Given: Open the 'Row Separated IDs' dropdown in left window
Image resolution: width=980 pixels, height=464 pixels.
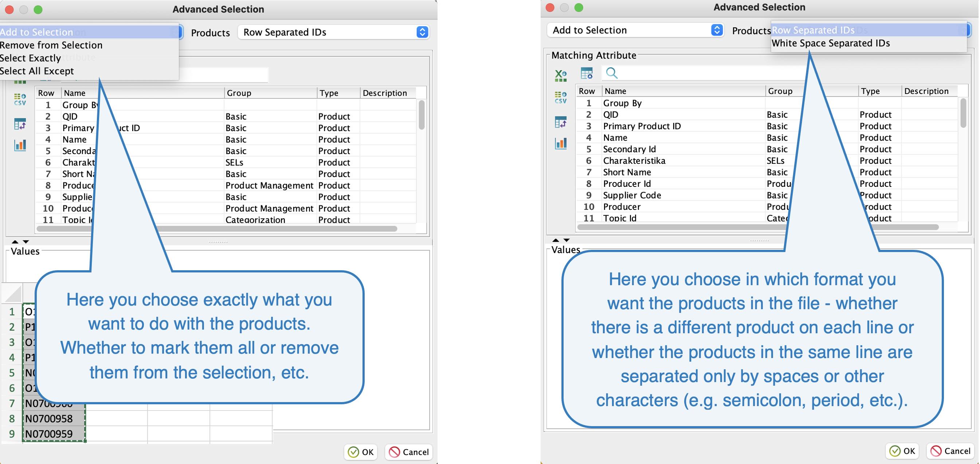Looking at the screenshot, I should [333, 32].
